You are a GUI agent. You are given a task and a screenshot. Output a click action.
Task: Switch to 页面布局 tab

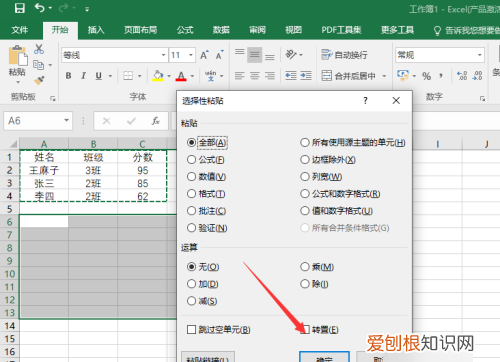point(140,30)
